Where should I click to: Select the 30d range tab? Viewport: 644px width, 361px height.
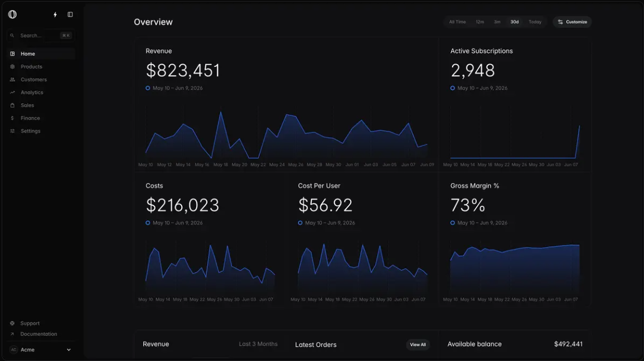click(514, 22)
